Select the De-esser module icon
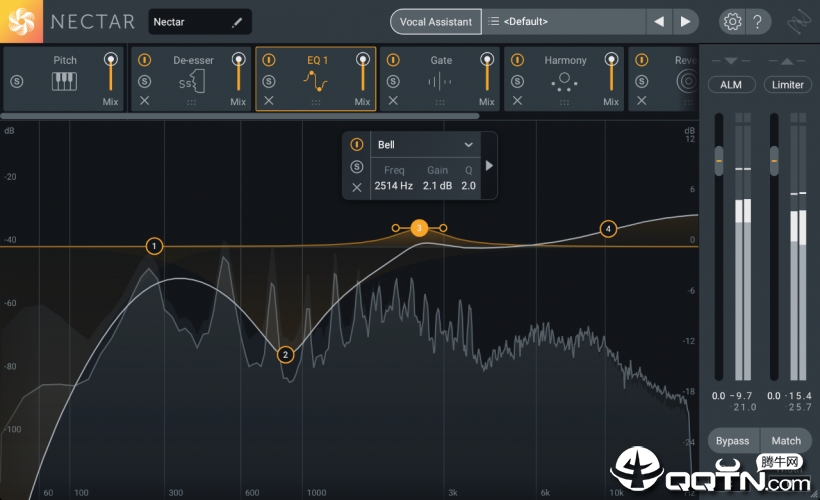Screen dimensions: 820x500 coord(192,82)
